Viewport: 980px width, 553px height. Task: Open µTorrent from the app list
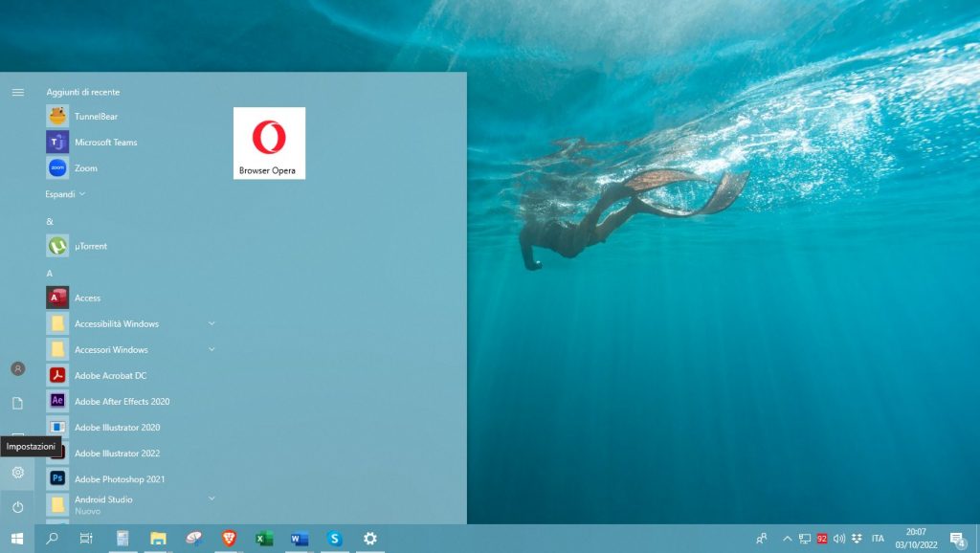[90, 246]
